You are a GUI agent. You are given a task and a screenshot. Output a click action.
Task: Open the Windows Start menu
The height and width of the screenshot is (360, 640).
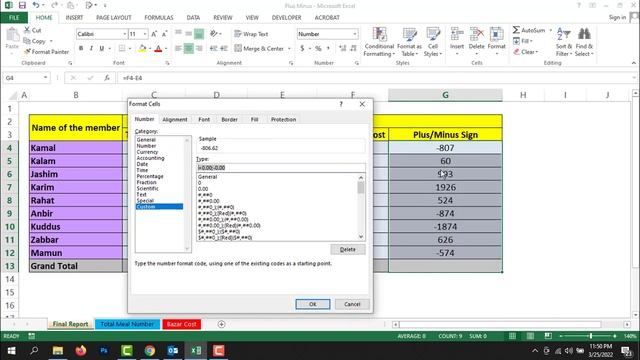[11, 351]
